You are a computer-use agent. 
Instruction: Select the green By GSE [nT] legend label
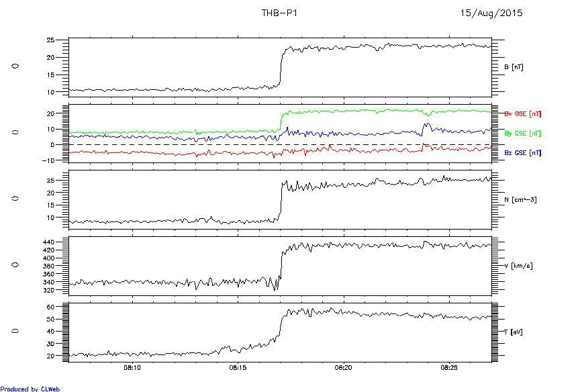pyautogui.click(x=523, y=134)
